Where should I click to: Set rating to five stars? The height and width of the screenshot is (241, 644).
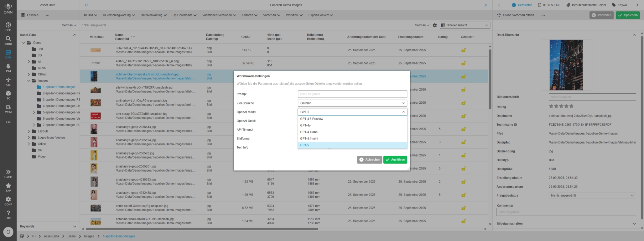pos(571,106)
